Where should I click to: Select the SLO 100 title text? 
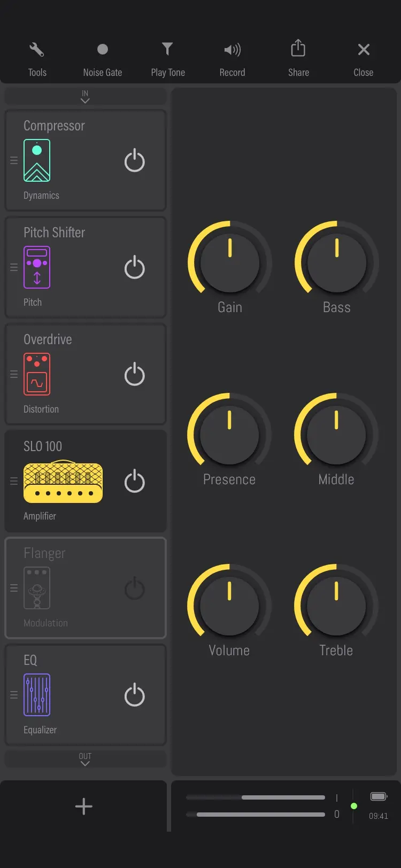pos(43,446)
